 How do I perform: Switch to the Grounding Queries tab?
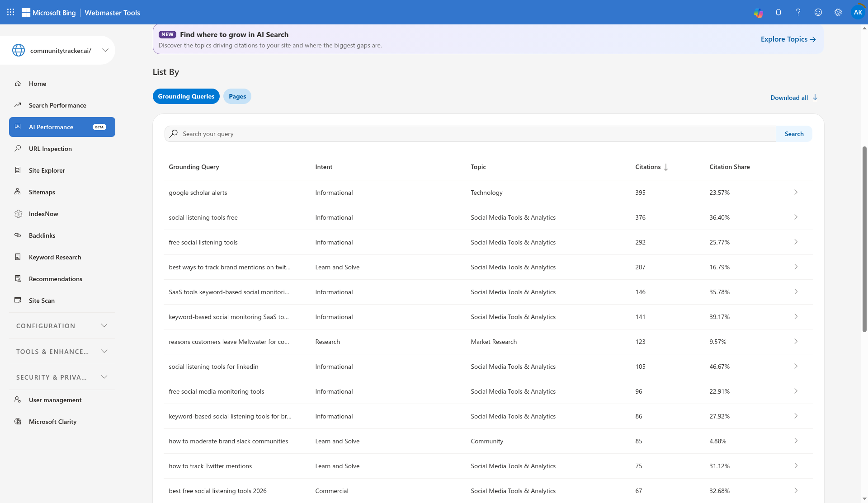pos(186,96)
